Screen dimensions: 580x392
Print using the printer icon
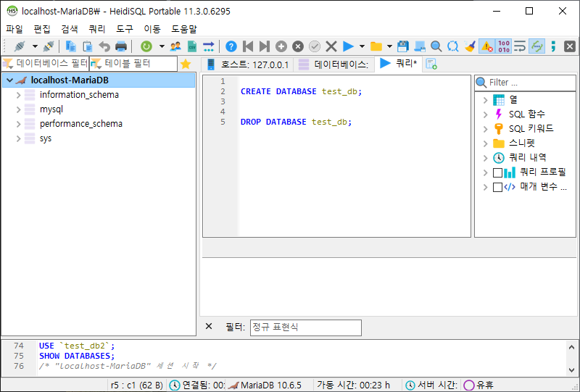point(121,46)
